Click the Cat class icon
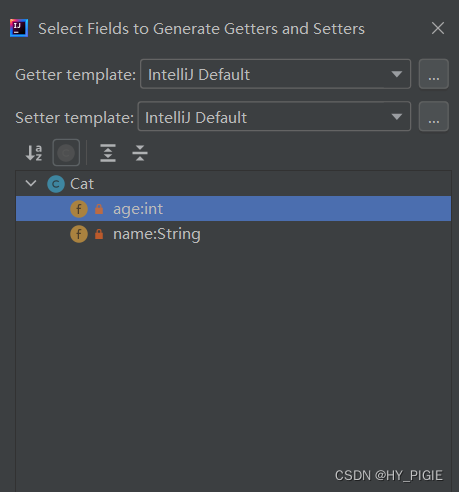Screen dimensions: 459x492 point(56,184)
